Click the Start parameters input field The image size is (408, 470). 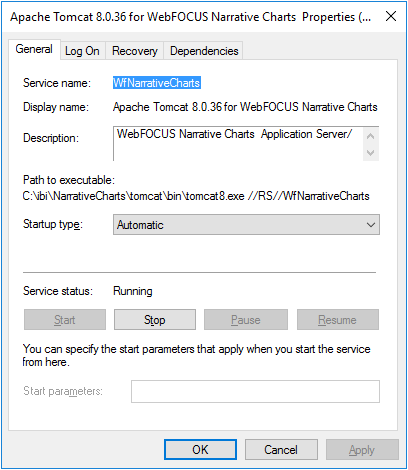tap(255, 391)
